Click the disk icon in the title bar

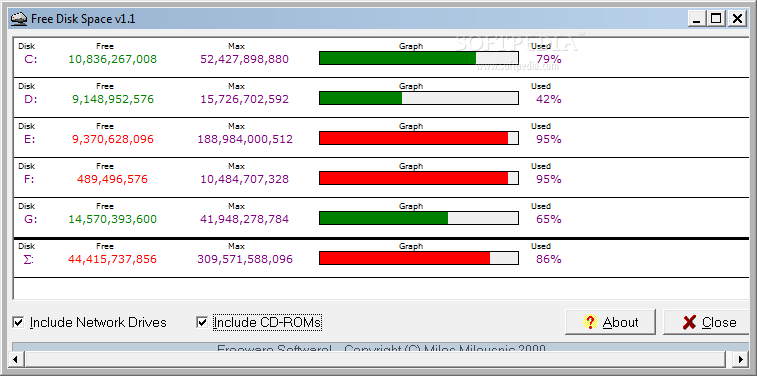18,19
